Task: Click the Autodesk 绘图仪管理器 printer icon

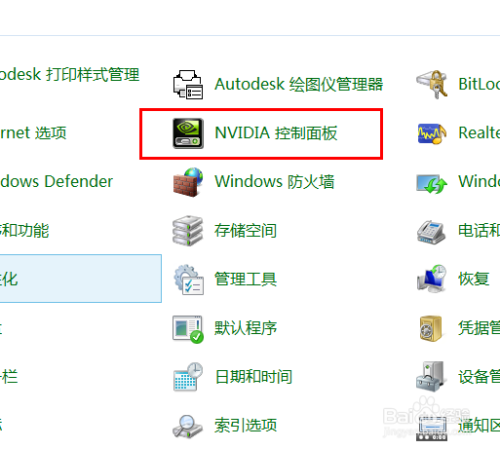Action: pyautogui.click(x=188, y=84)
